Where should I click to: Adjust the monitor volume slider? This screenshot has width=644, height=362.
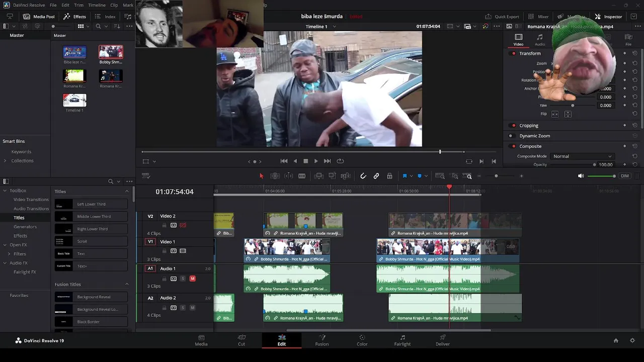click(x=602, y=176)
